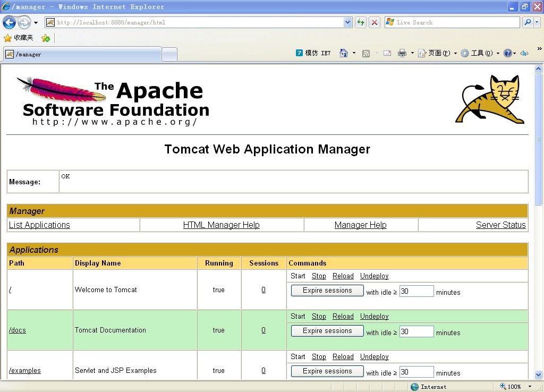Screen dimensions: 544x392
Task: Refresh the page with the green arrows icon
Action: point(361,22)
